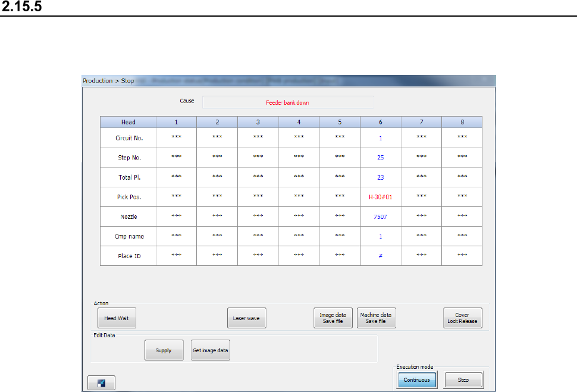Click the blue square icon button
Image resolution: width=577 pixels, height=392 pixels.
coord(101,383)
